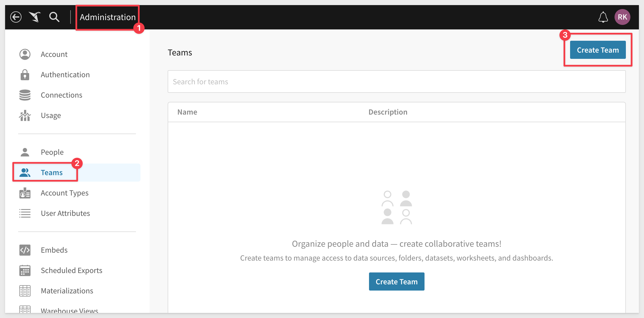Open Account Types page
Viewport: 644px width, 318px height.
[65, 193]
